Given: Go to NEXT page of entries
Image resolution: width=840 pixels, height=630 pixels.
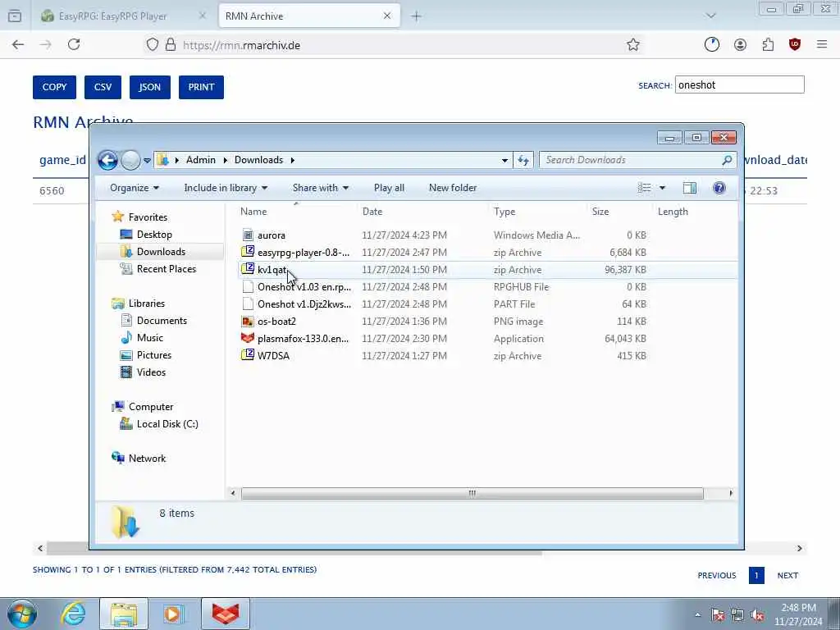Looking at the screenshot, I should 787,575.
